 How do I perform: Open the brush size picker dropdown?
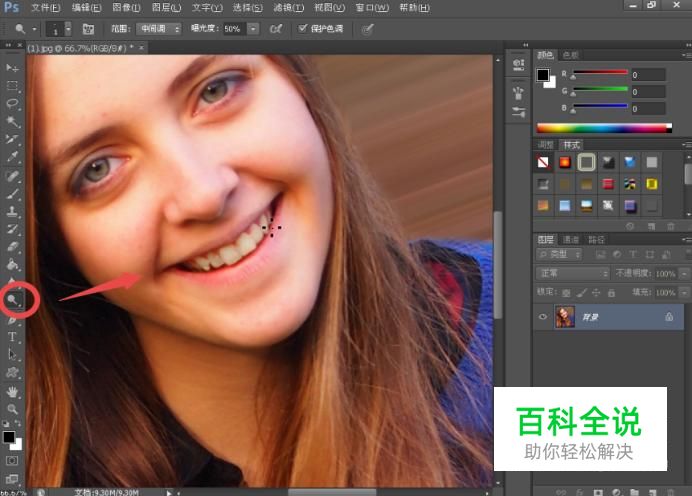tap(68, 29)
